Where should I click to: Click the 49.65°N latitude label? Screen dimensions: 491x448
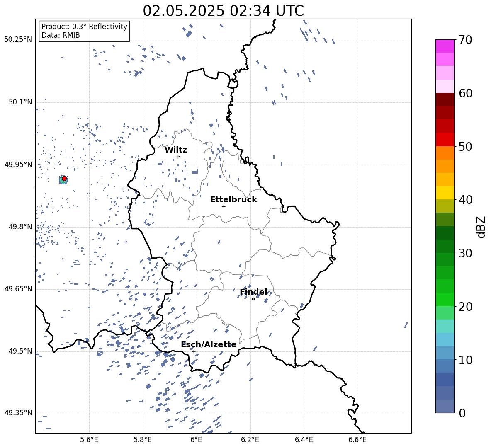(18, 288)
